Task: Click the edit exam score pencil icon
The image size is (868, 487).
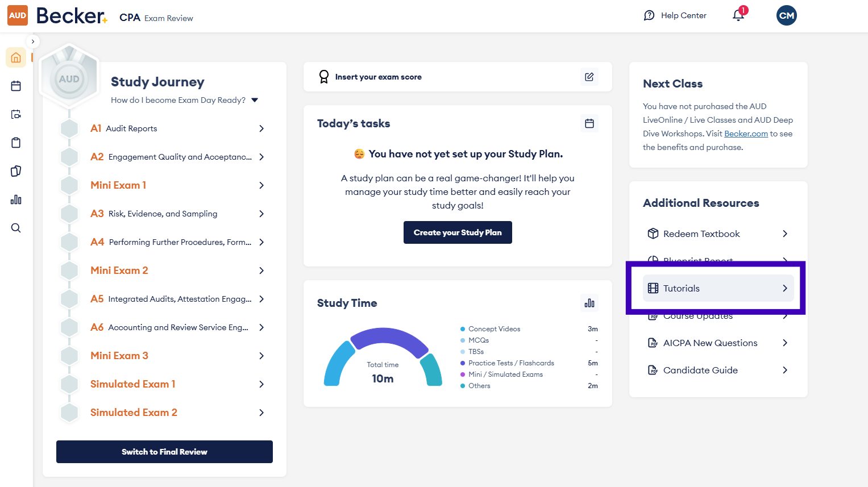Action: [x=589, y=77]
